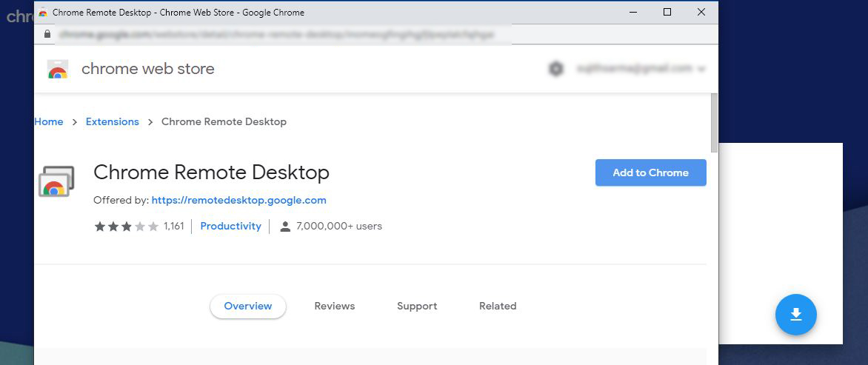Click the Chrome Web Store logo icon
Viewport: 868px width, 365px height.
[x=58, y=69]
